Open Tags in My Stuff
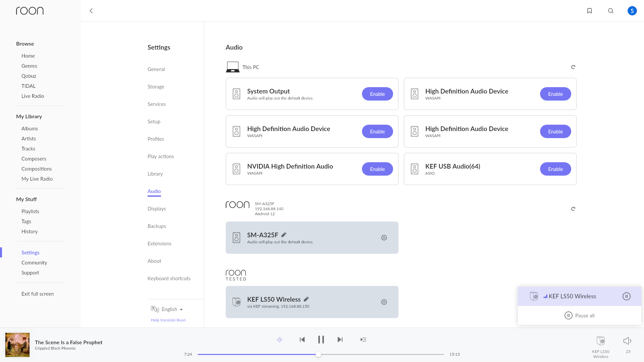This screenshot has height=362, width=644. coord(26,222)
